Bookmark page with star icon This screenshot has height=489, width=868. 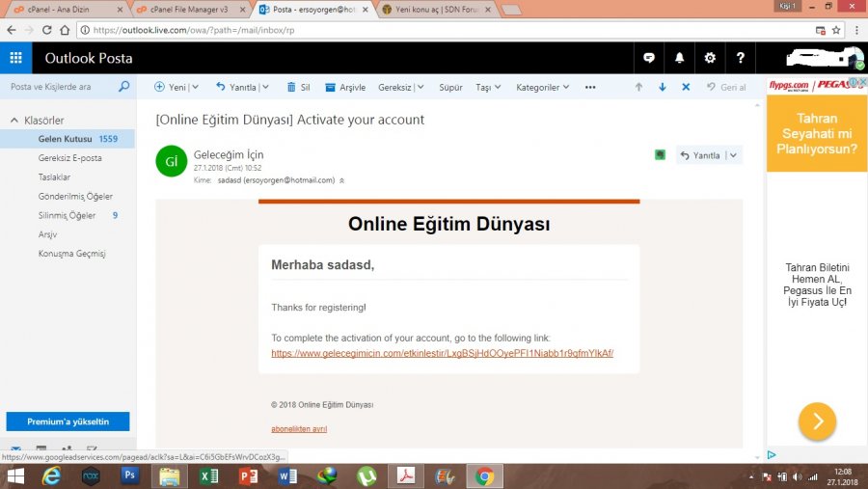coord(836,30)
